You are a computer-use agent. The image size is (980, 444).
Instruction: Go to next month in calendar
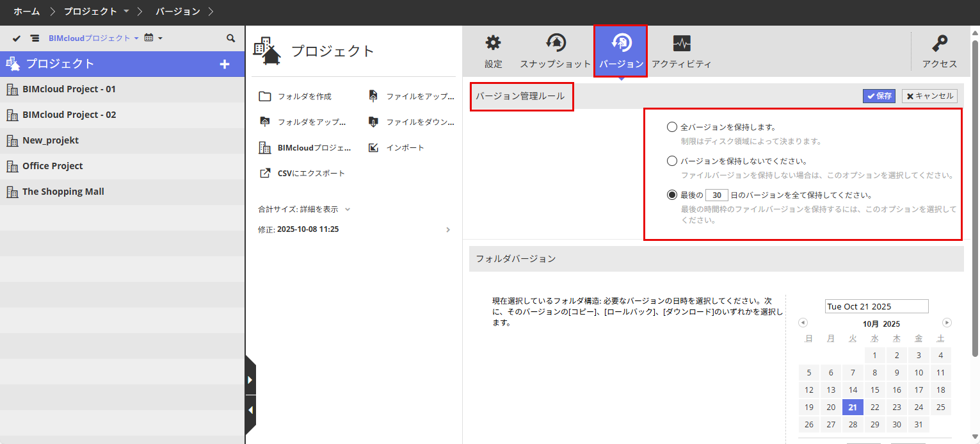[x=947, y=323]
